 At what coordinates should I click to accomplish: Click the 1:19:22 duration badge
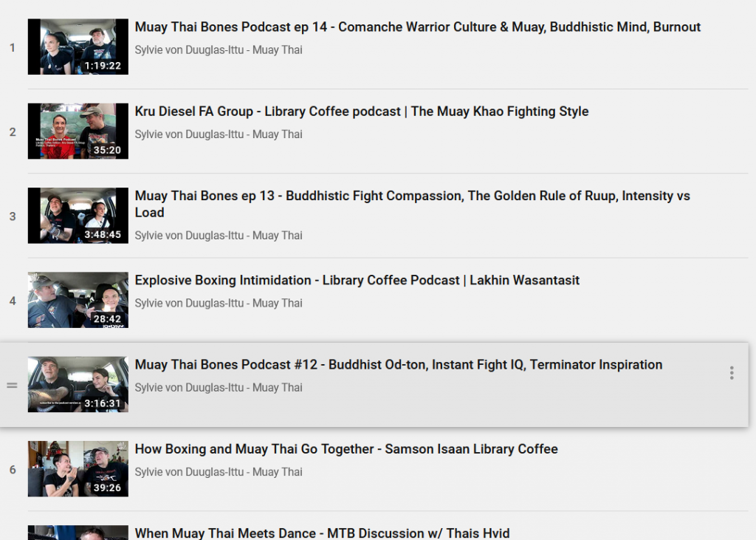tap(103, 66)
